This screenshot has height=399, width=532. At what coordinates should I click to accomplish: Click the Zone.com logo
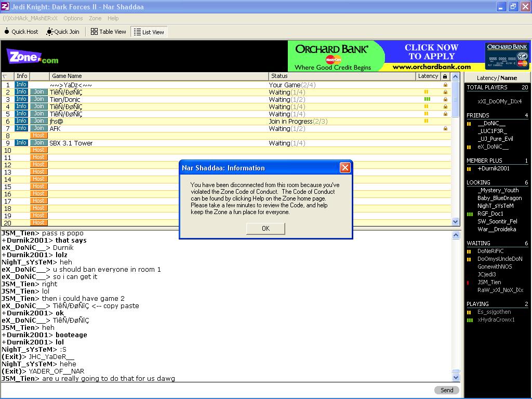[x=33, y=57]
